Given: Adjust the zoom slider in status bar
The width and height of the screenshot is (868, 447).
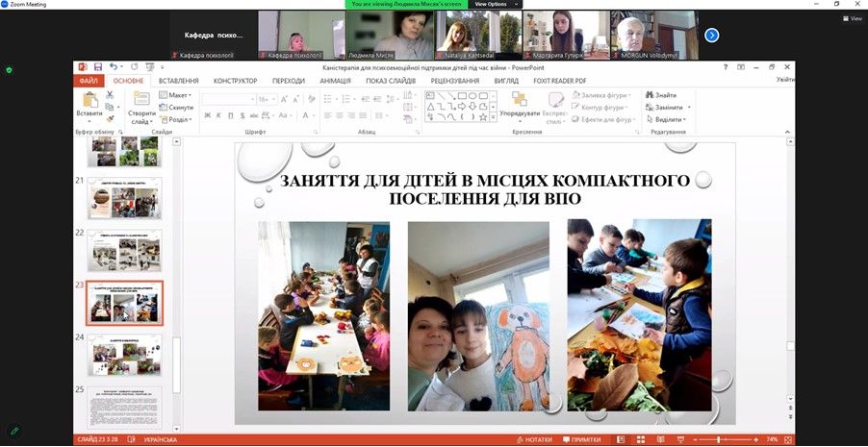Looking at the screenshot, I should tap(719, 439).
